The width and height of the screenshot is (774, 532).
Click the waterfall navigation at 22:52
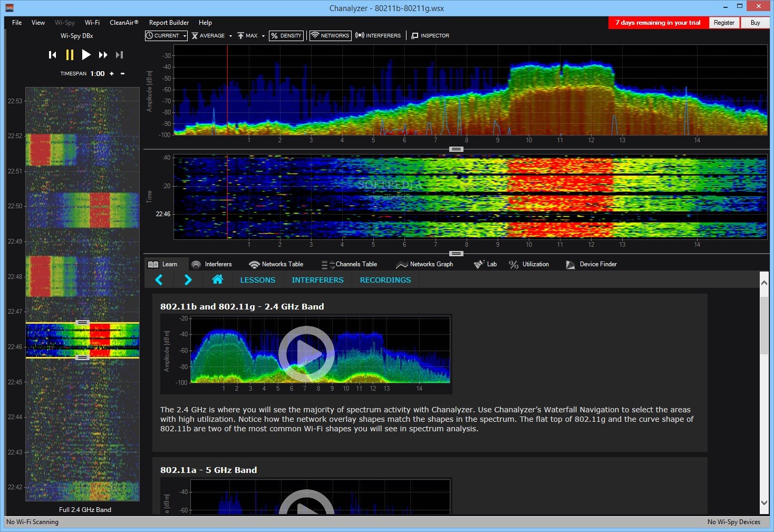click(x=82, y=136)
